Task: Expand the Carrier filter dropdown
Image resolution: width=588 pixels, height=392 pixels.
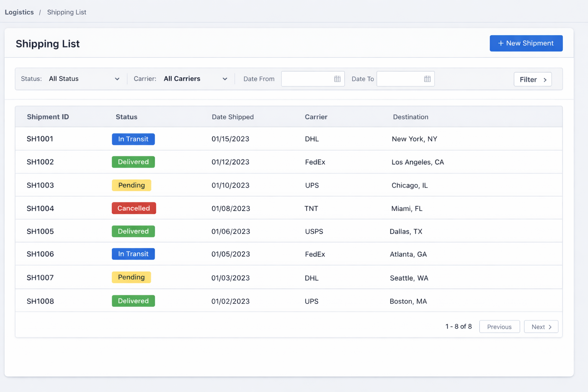Action: [195, 79]
